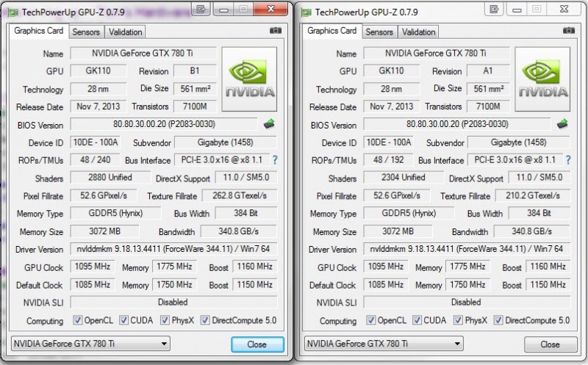
Task: Click the Bus Interface question mark in right window
Action: (x=568, y=160)
